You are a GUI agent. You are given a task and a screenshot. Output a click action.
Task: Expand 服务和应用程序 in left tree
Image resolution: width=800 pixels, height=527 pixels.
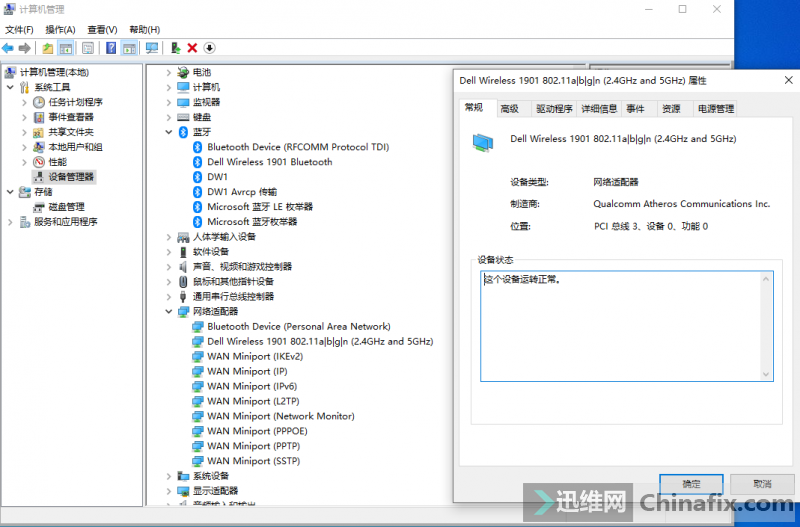[x=10, y=222]
